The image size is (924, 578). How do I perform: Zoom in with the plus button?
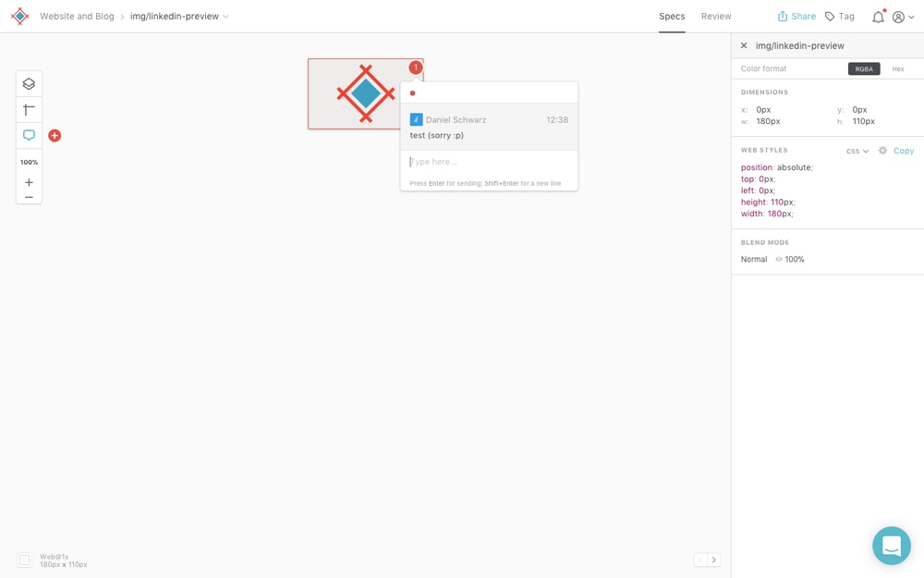click(29, 182)
